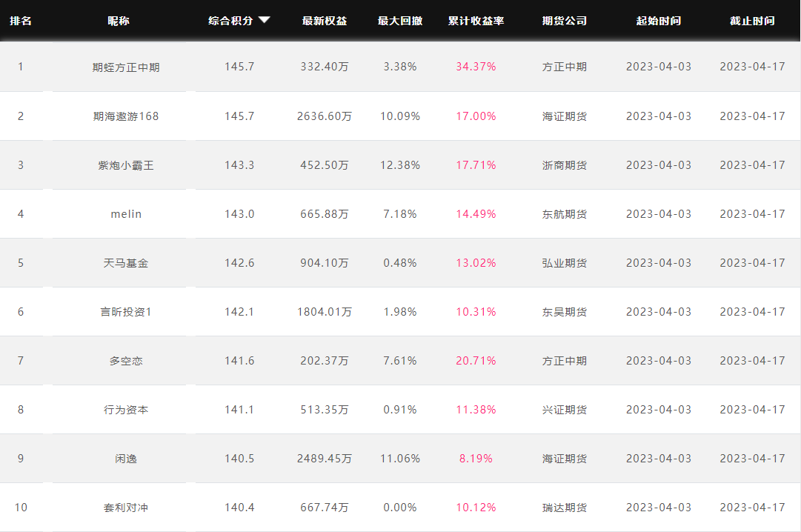Click the 截止时间 column header
Image resolution: width=801 pixels, height=532 pixels.
pyautogui.click(x=753, y=21)
